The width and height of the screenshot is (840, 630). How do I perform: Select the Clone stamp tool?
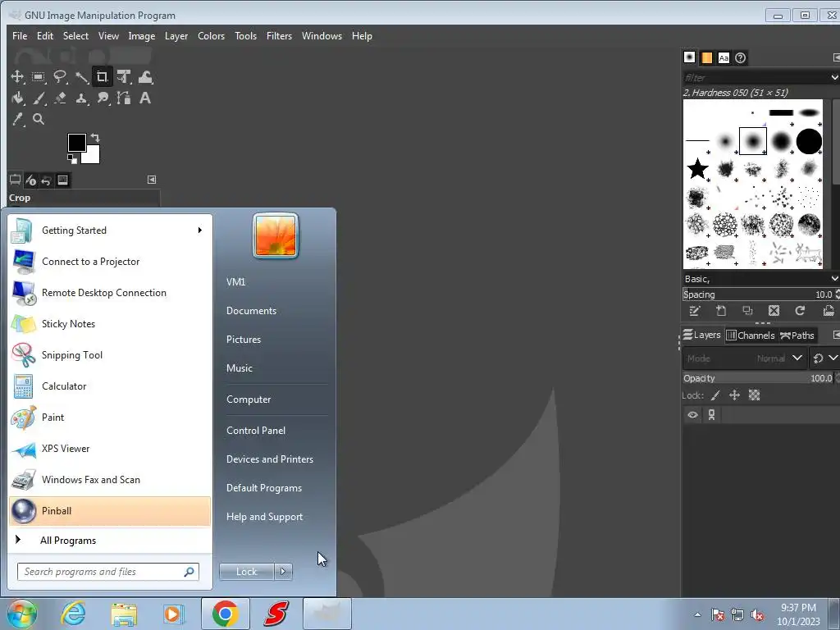click(81, 98)
